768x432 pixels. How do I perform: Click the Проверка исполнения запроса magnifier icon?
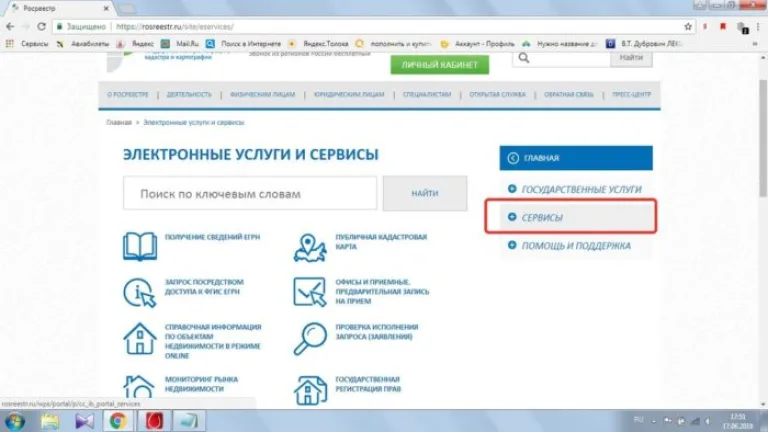tap(310, 338)
